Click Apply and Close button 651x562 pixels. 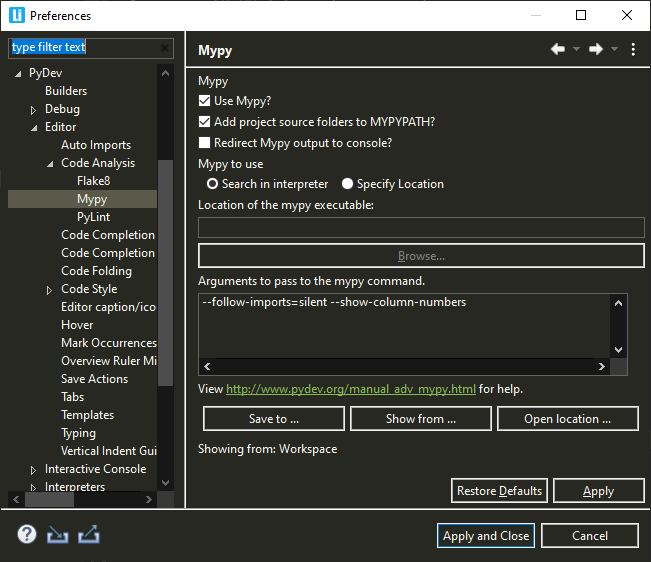[x=486, y=535]
